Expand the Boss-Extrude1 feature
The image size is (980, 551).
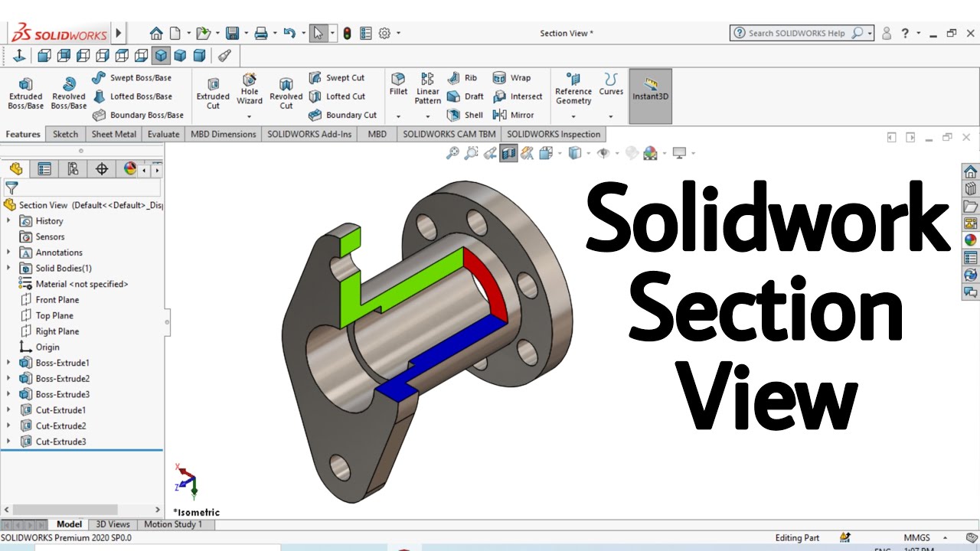(x=8, y=363)
